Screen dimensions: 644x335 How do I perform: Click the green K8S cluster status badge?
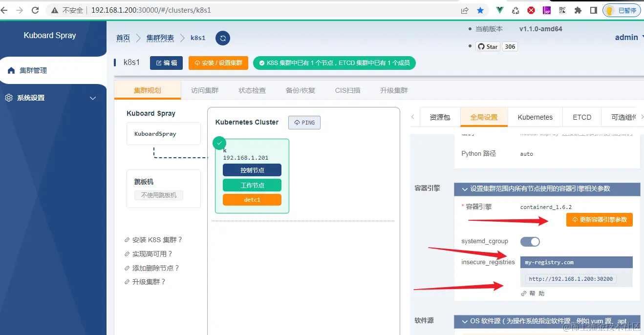(x=334, y=63)
